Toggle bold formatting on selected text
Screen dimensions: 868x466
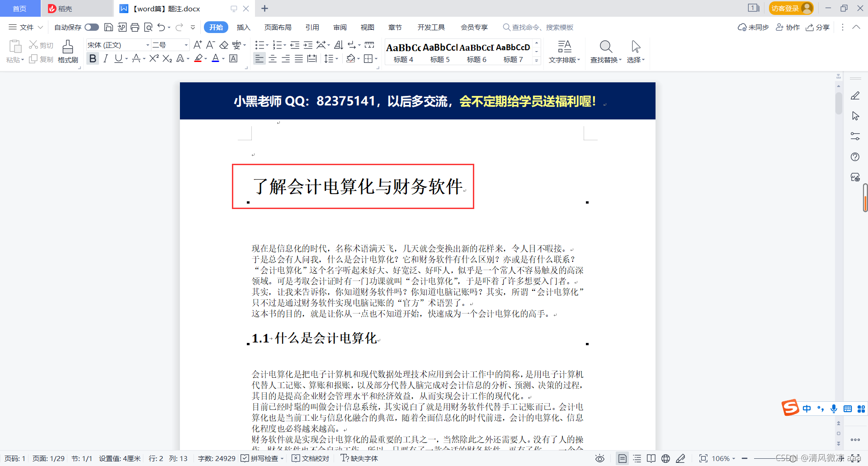93,58
